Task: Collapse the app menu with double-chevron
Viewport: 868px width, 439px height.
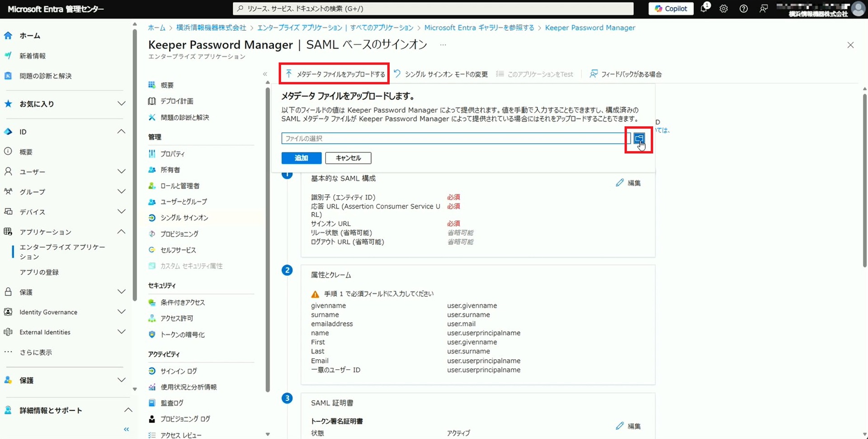Action: click(x=265, y=74)
